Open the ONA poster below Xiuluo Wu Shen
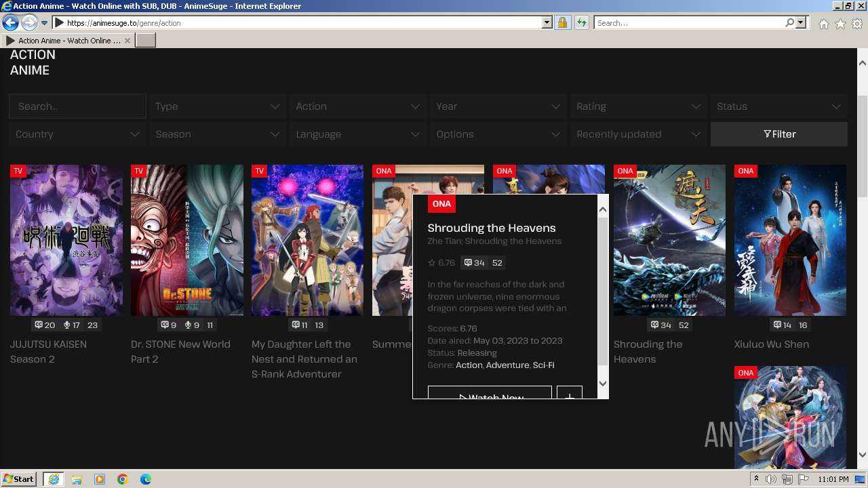Screen dimensions: 868x488 point(790,417)
